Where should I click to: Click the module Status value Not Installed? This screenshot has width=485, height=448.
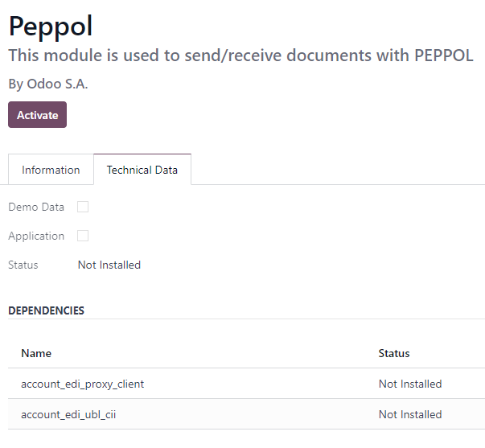(x=109, y=265)
